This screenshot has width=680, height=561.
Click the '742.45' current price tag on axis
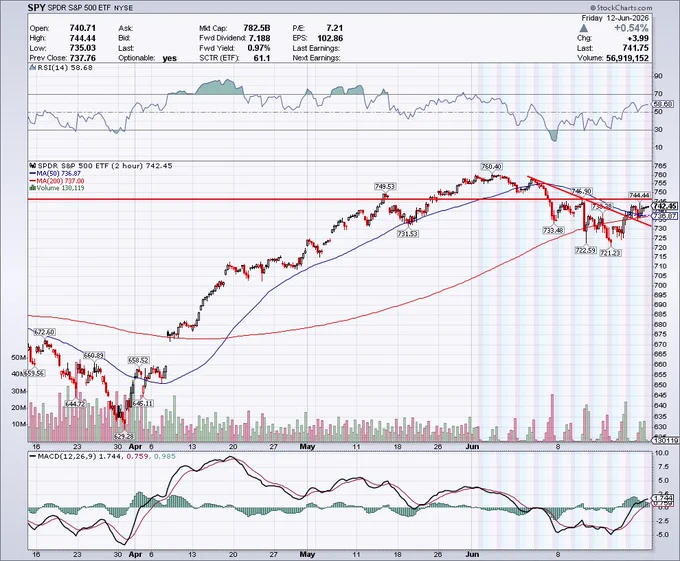(x=664, y=206)
